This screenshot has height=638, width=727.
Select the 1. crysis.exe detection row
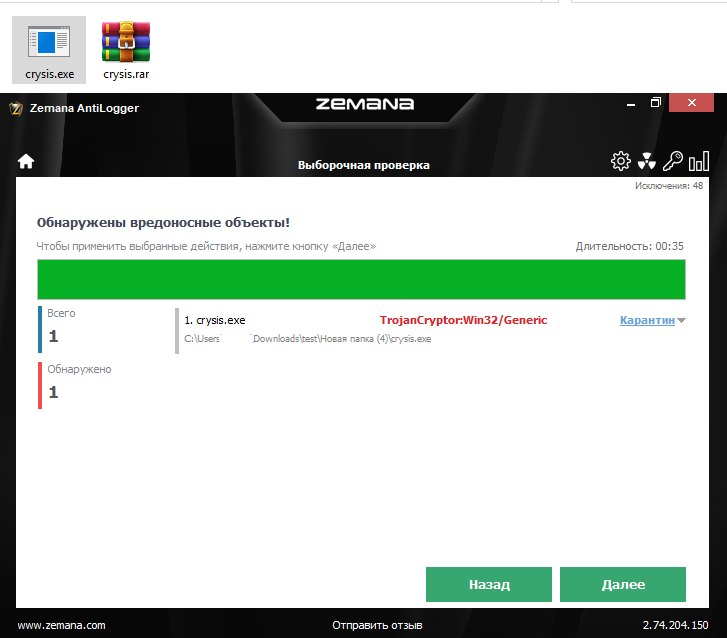[430, 329]
